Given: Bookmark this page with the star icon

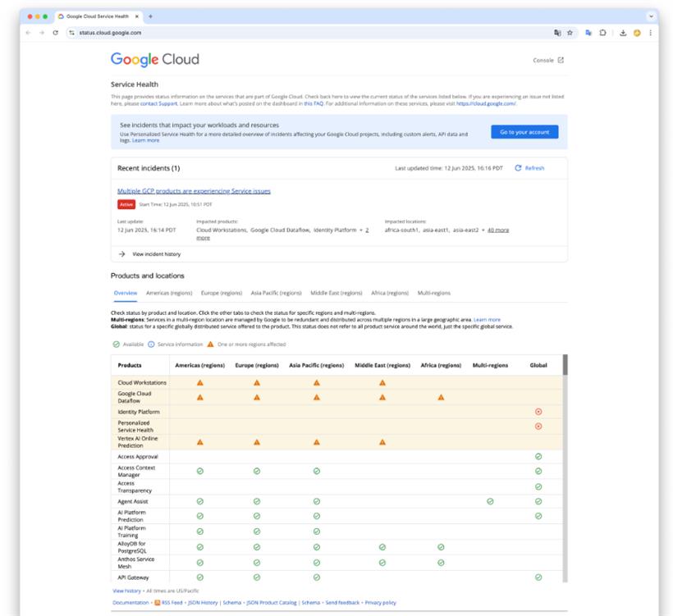Looking at the screenshot, I should point(570,33).
